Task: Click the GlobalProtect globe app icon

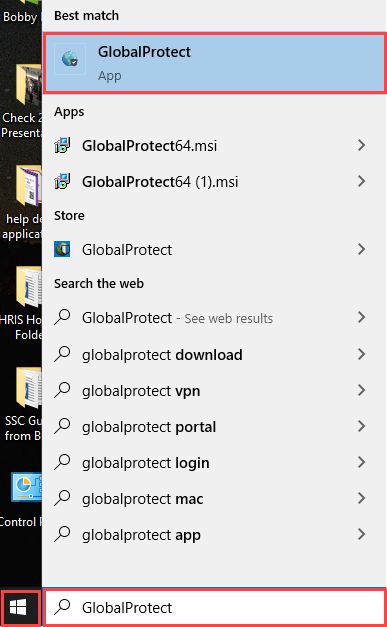Action: tap(70, 59)
